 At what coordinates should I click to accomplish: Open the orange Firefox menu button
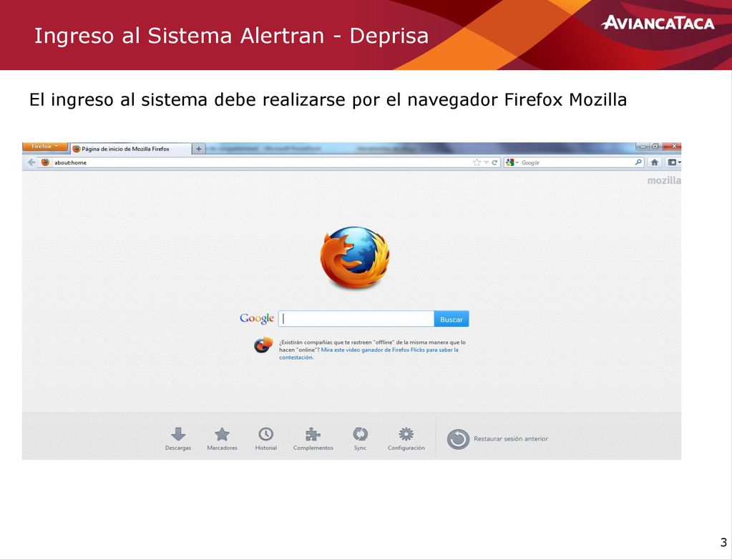click(x=45, y=147)
